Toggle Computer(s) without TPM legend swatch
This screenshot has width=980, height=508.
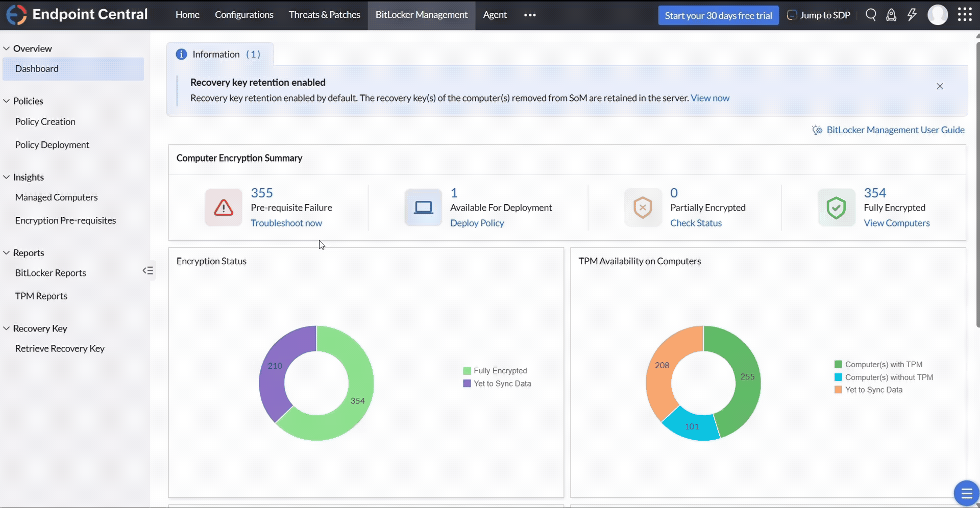pyautogui.click(x=838, y=377)
